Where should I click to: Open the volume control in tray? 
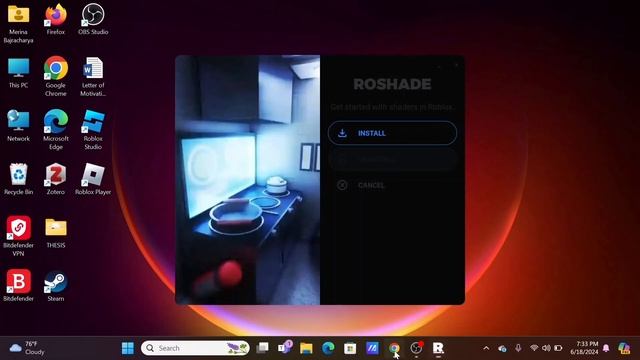pyautogui.click(x=546, y=348)
